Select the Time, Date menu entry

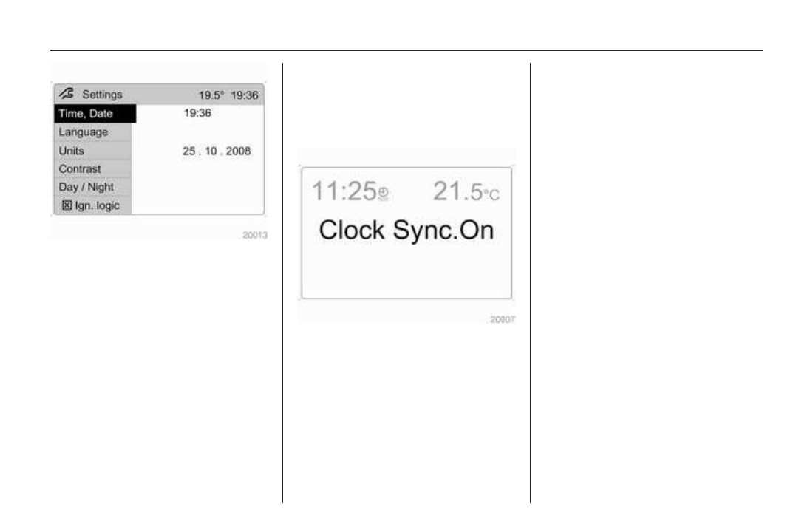tap(86, 114)
